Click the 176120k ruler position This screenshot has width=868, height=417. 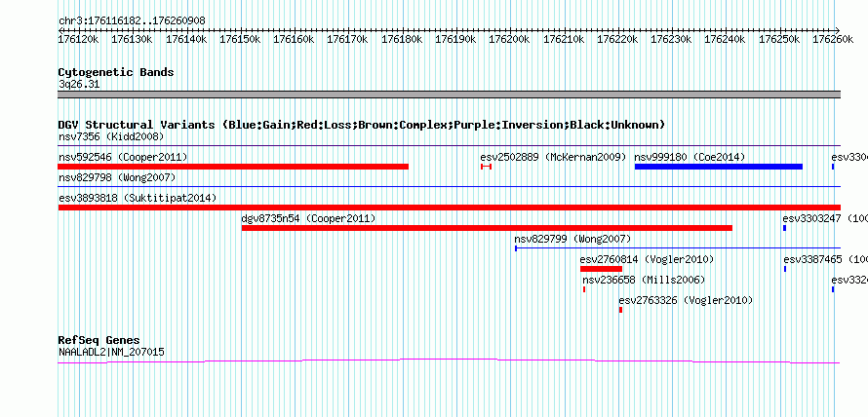(x=79, y=39)
